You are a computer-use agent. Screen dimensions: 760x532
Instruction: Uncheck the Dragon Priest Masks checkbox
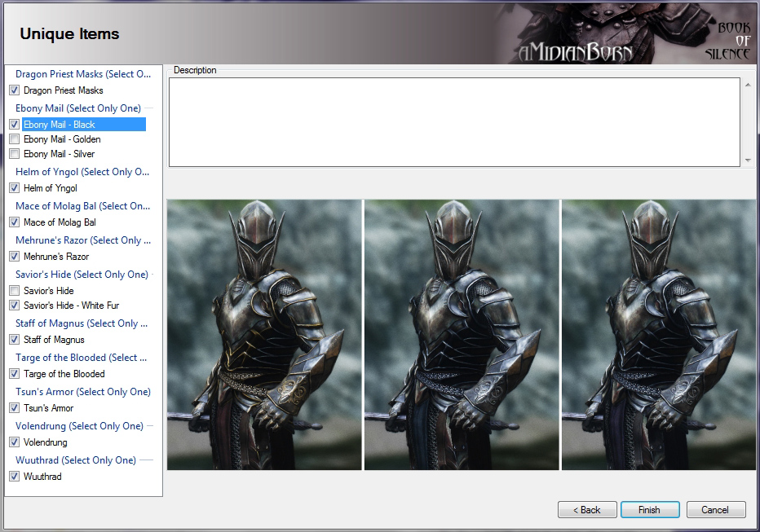pyautogui.click(x=15, y=90)
